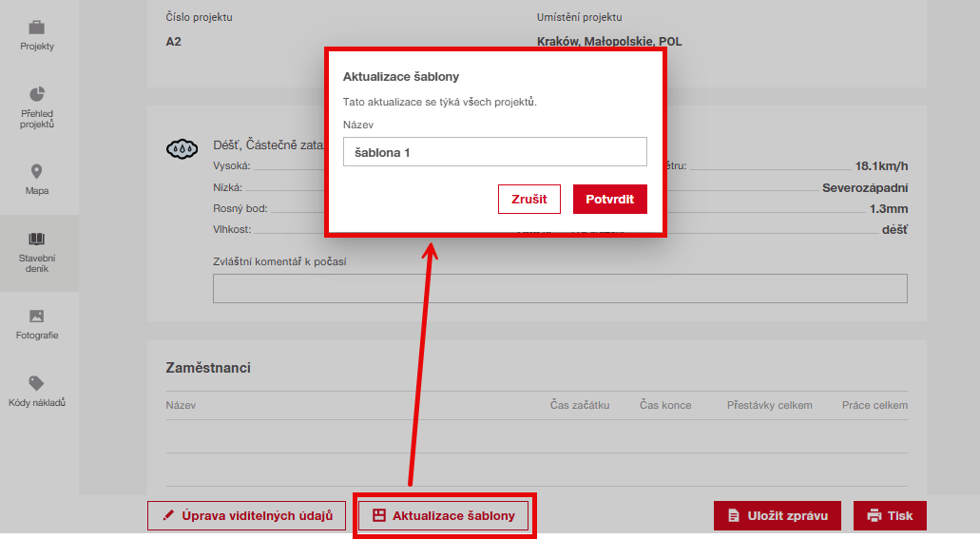980x539 pixels.
Task: Go to Mapa using pin icon
Action: [x=37, y=172]
